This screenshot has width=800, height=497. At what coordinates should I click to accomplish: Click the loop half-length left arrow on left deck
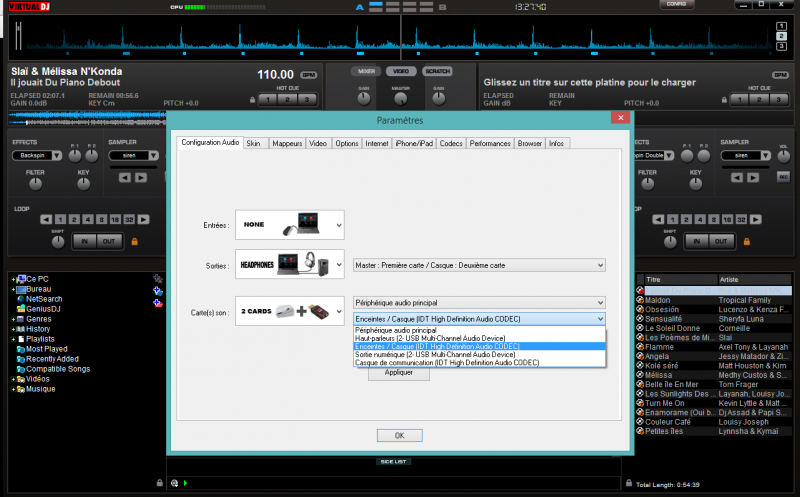(45, 219)
